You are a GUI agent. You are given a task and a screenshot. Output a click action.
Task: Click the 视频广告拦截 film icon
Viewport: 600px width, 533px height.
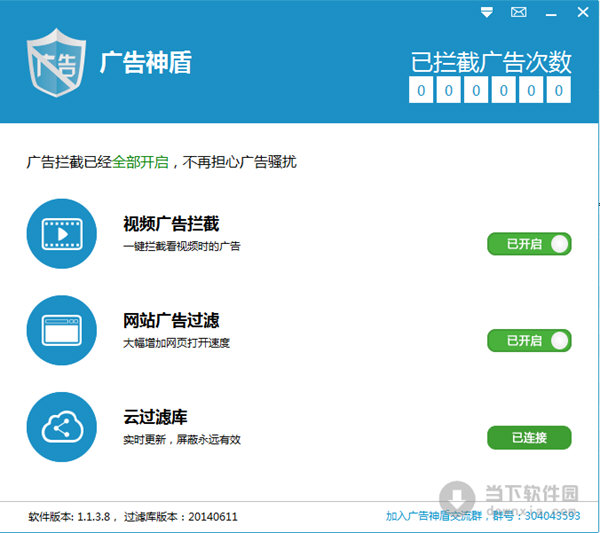tap(62, 233)
